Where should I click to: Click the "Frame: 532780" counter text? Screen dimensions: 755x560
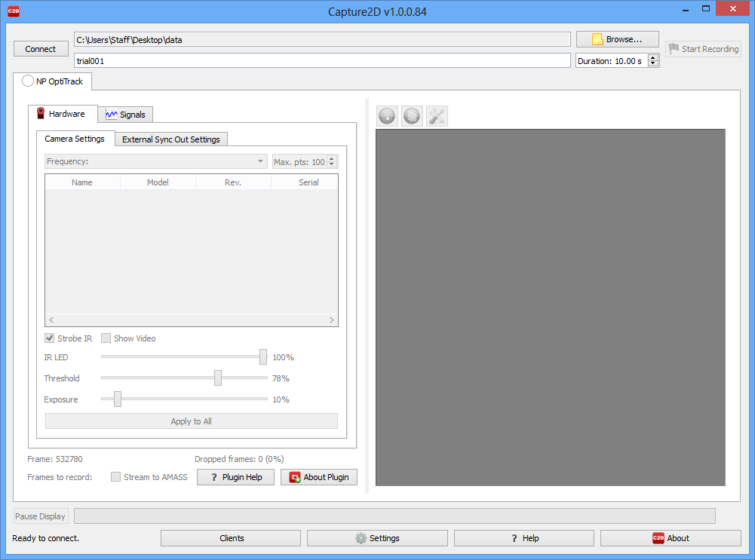tap(55, 459)
